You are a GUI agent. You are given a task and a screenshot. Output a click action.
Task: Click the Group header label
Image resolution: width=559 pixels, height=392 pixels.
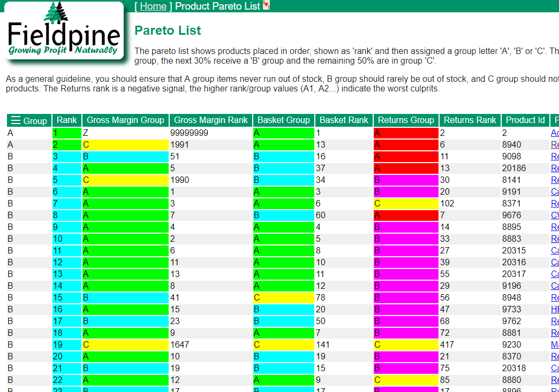point(35,121)
